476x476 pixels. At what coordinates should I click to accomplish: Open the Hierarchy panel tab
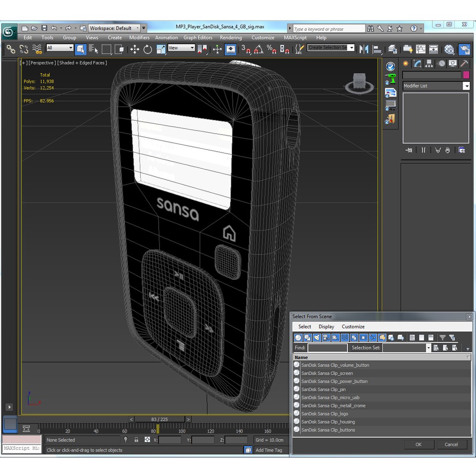[x=429, y=63]
